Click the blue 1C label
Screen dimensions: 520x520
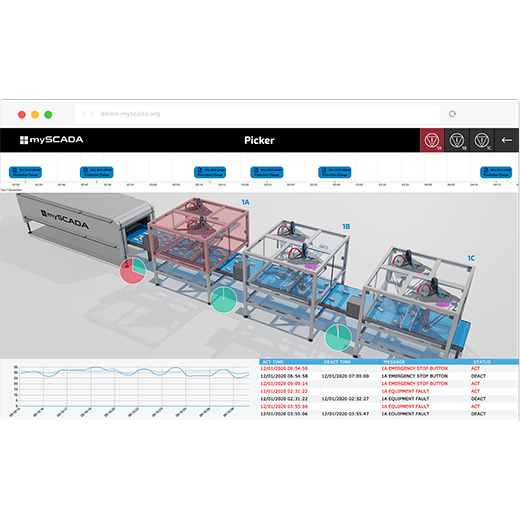point(471,258)
